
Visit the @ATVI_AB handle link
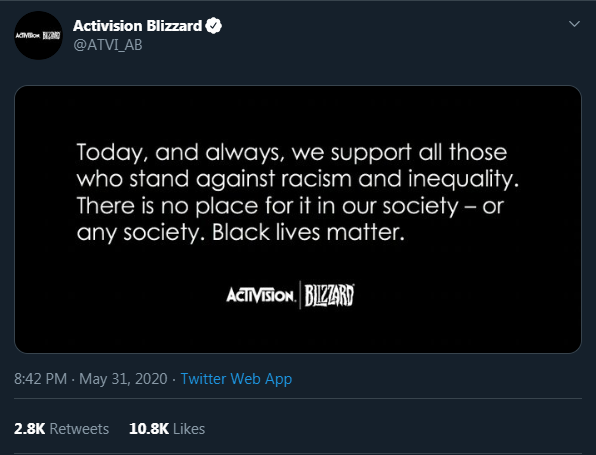108,45
